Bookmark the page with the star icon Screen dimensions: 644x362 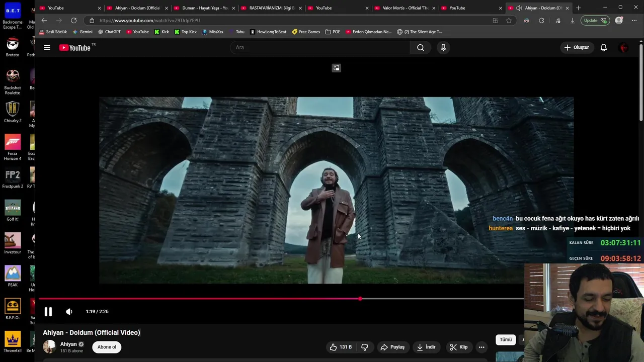click(x=509, y=21)
